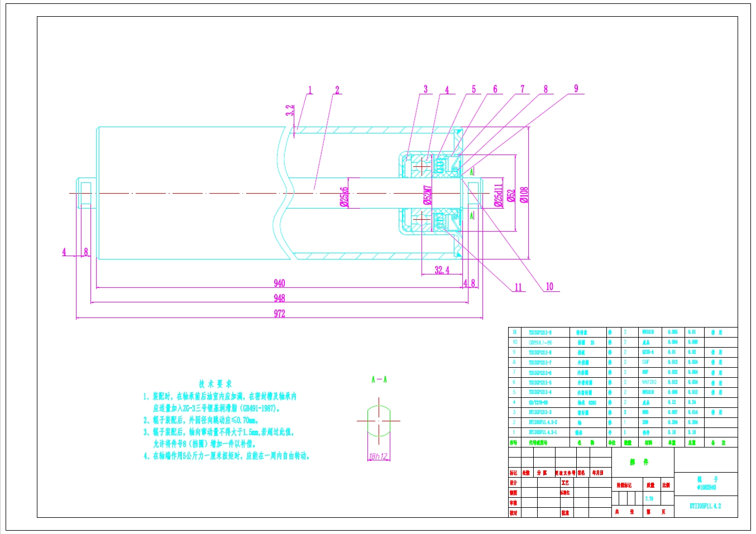Click the 材料 column header
This screenshot has width=756, height=534.
[x=648, y=442]
